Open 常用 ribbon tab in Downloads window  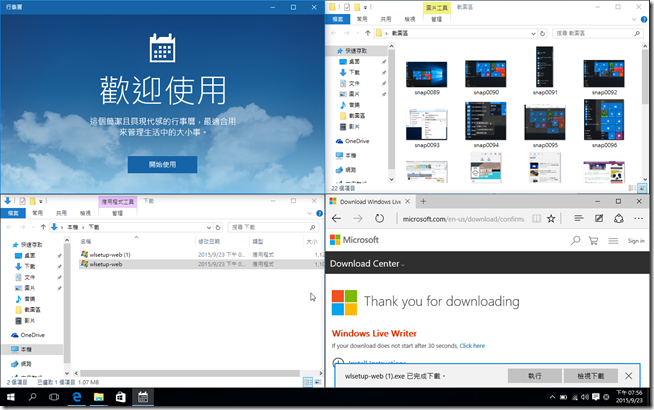pos(38,213)
